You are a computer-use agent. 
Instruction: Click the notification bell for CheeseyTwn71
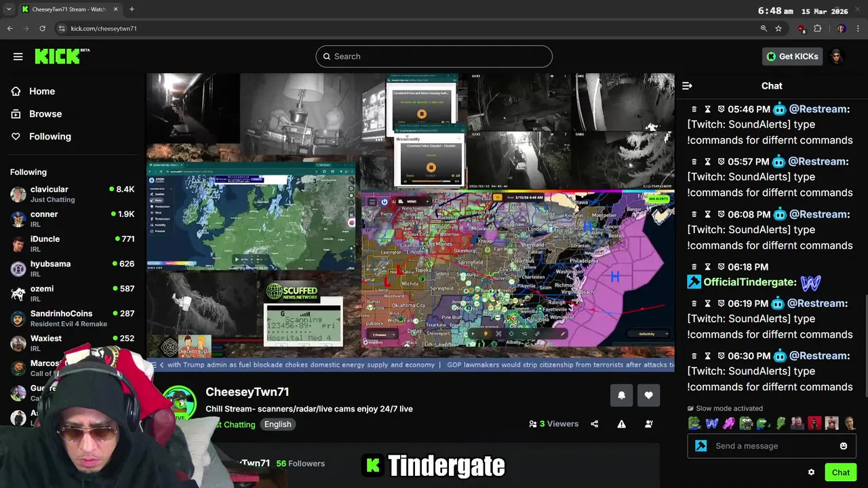(x=621, y=396)
